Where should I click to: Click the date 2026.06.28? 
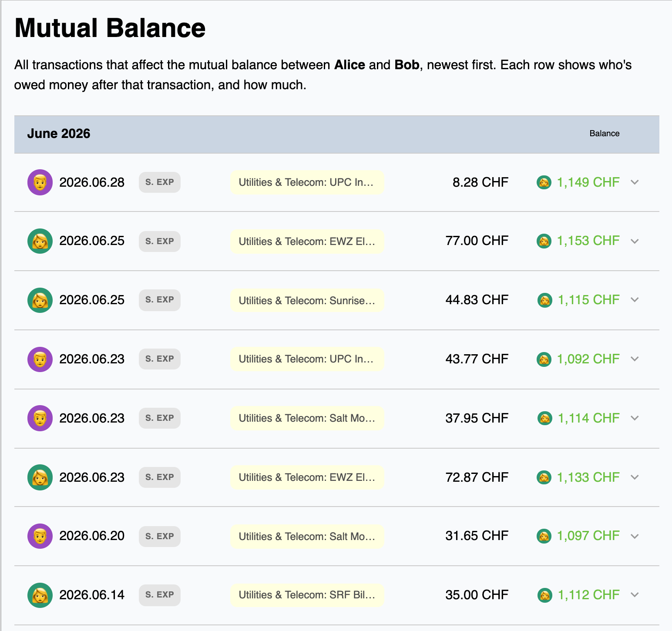(x=92, y=182)
